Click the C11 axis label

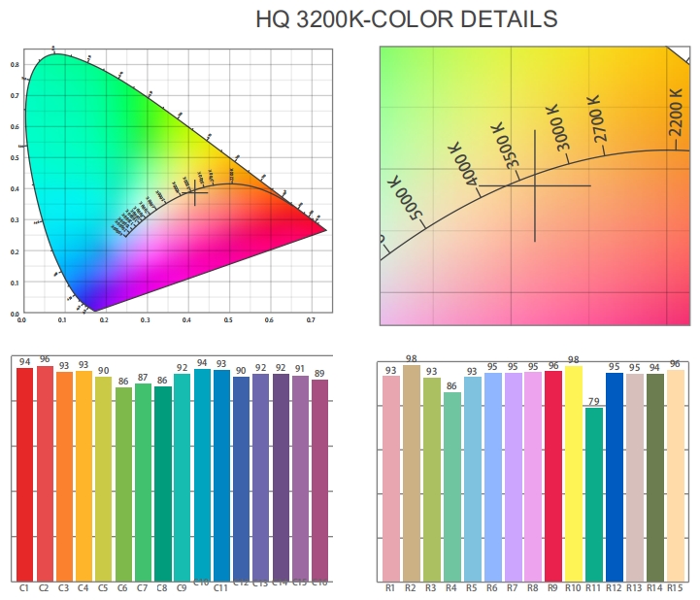pyautogui.click(x=221, y=588)
